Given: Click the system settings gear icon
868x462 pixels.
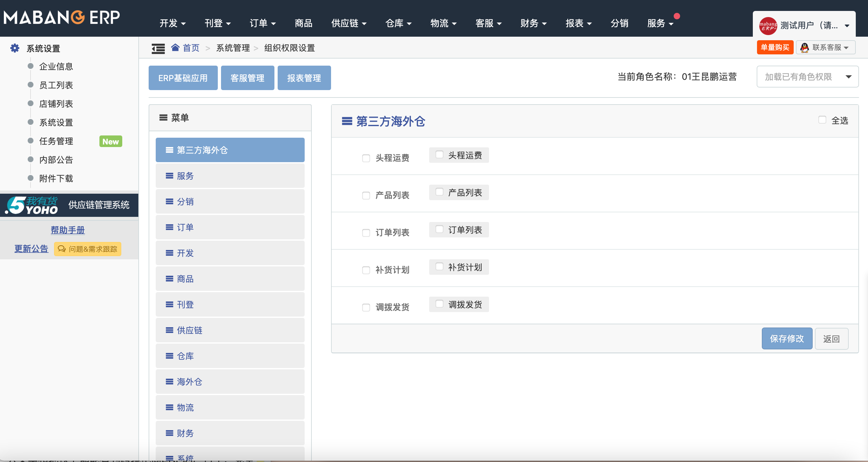Looking at the screenshot, I should pos(14,48).
